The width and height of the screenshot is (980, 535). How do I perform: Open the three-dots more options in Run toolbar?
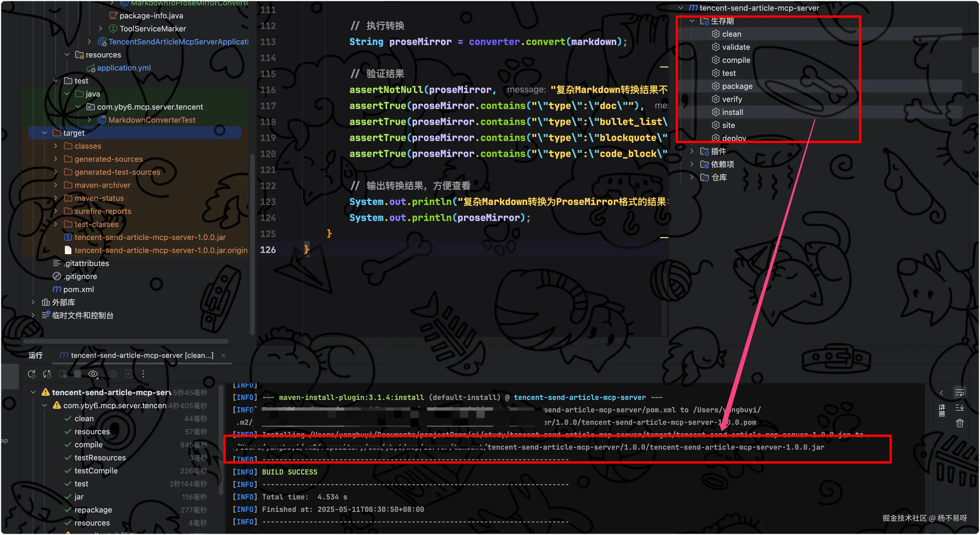(x=143, y=374)
